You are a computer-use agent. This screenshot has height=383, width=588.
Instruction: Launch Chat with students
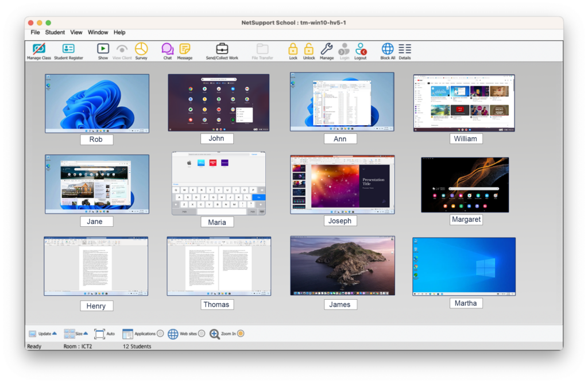click(167, 49)
